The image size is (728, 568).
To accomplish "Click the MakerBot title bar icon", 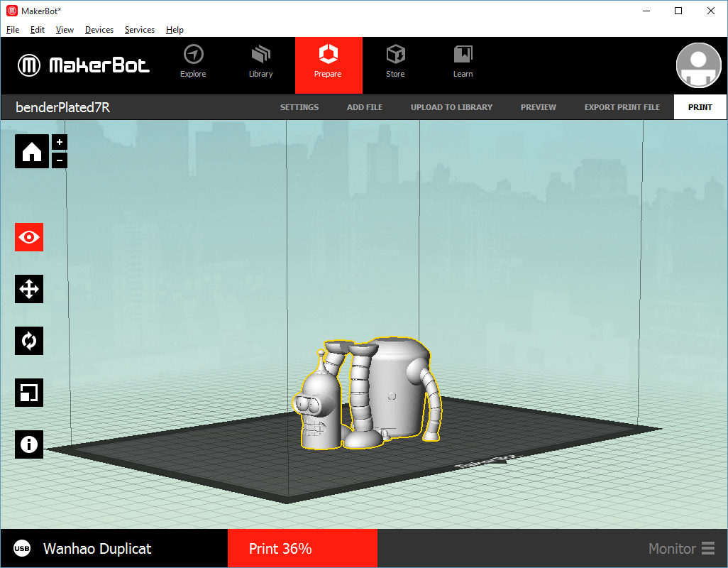I will (x=11, y=11).
